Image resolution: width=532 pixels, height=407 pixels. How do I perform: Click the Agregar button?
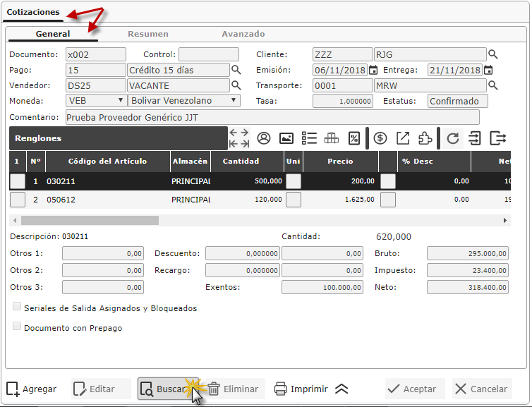point(32,389)
